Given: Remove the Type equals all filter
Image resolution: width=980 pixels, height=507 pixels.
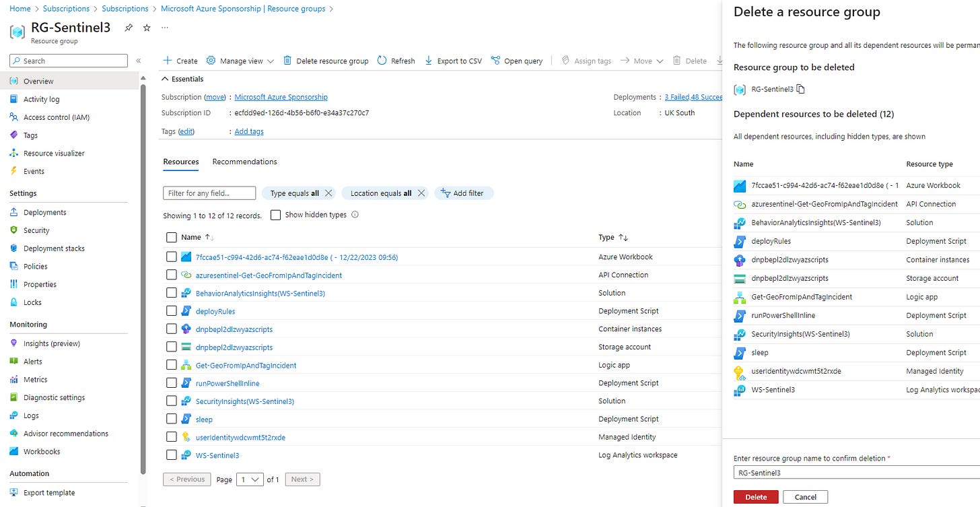Looking at the screenshot, I should pyautogui.click(x=328, y=193).
